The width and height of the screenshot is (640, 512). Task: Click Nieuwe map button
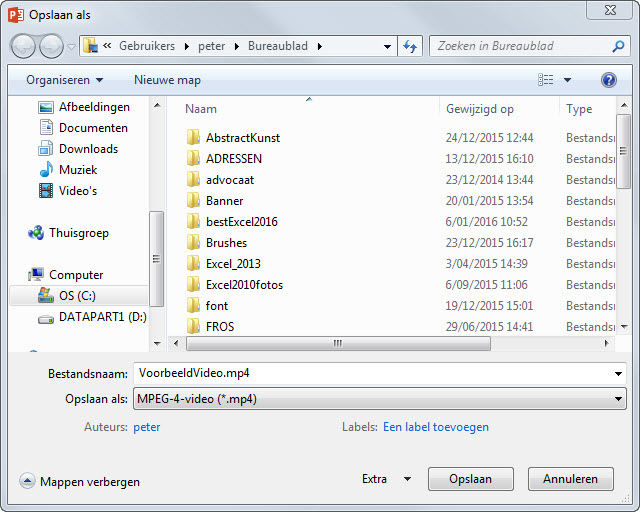(167, 80)
